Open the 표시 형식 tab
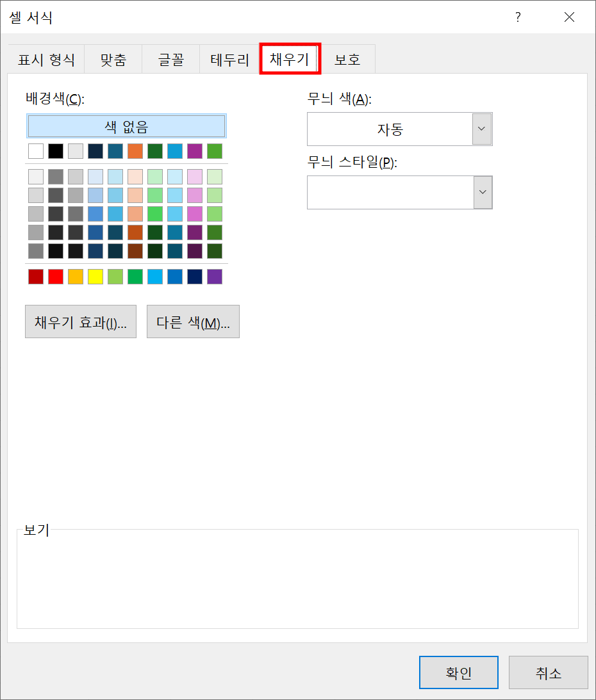The width and height of the screenshot is (596, 700). pyautogui.click(x=46, y=60)
